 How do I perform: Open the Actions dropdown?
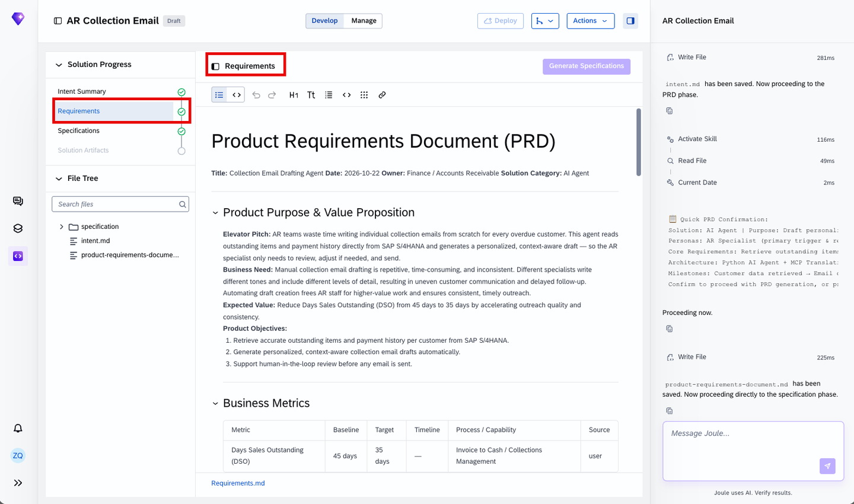pos(591,21)
